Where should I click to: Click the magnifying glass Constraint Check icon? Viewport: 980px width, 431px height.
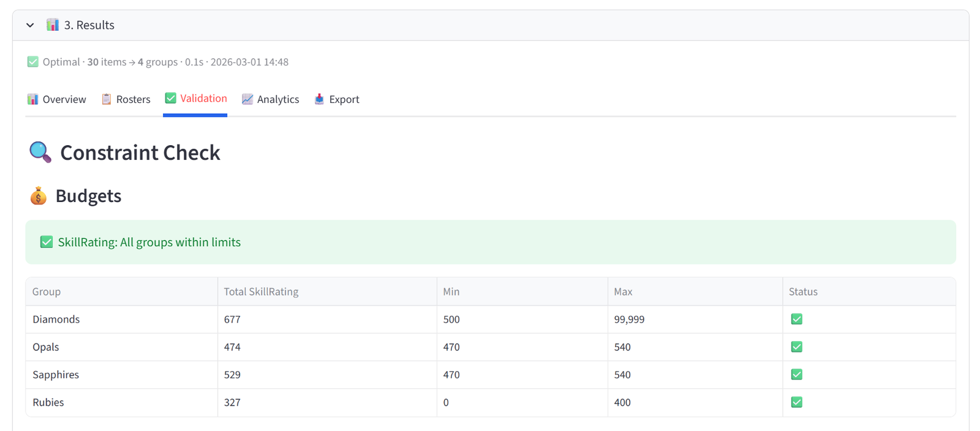coord(40,152)
